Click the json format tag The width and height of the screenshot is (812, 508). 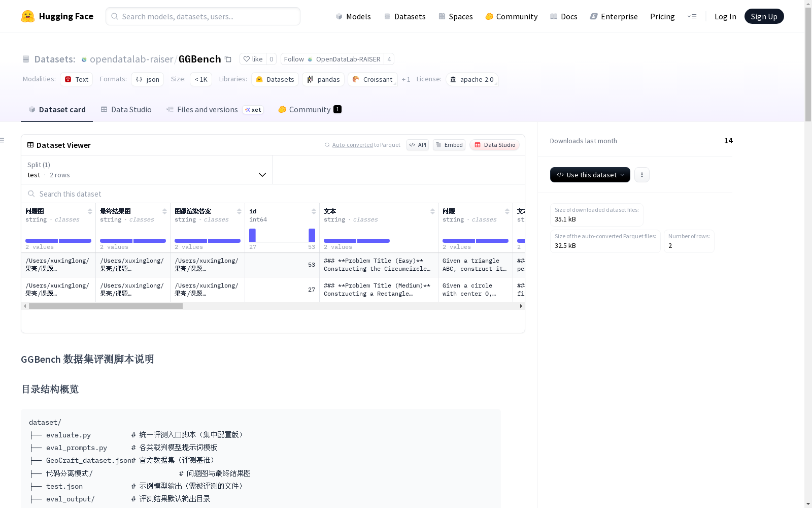click(147, 79)
